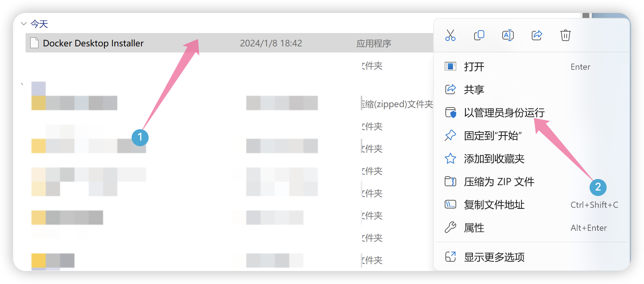
Task: Click the Cut scissors icon
Action: click(450, 35)
